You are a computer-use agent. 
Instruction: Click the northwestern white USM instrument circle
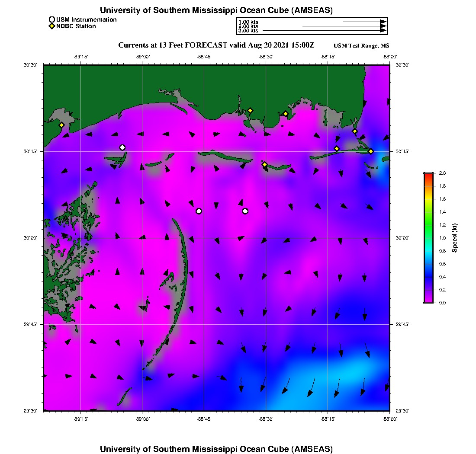tap(122, 147)
